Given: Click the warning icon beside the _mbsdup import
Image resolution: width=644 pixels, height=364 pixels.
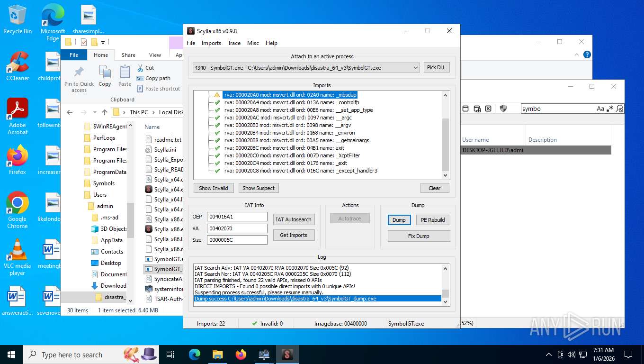Looking at the screenshot, I should click(217, 95).
